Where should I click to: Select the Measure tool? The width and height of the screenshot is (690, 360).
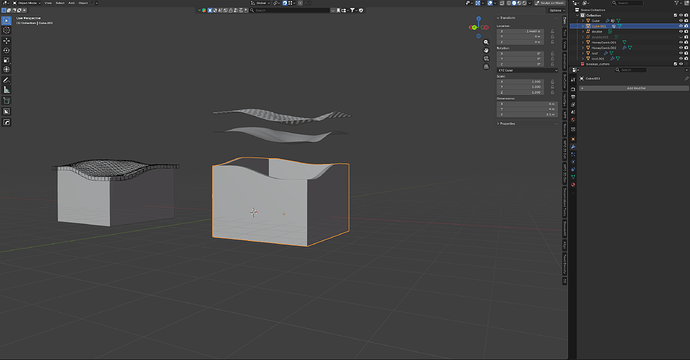pyautogui.click(x=6, y=90)
